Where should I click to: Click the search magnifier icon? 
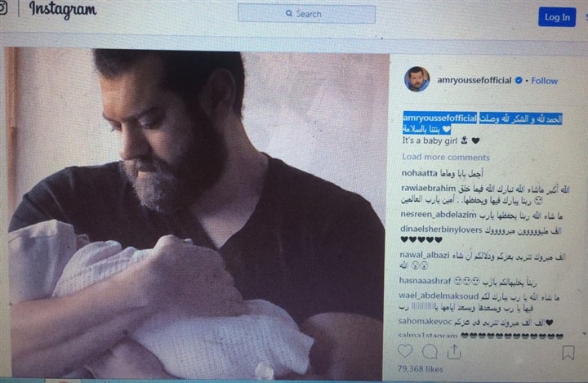tap(289, 14)
